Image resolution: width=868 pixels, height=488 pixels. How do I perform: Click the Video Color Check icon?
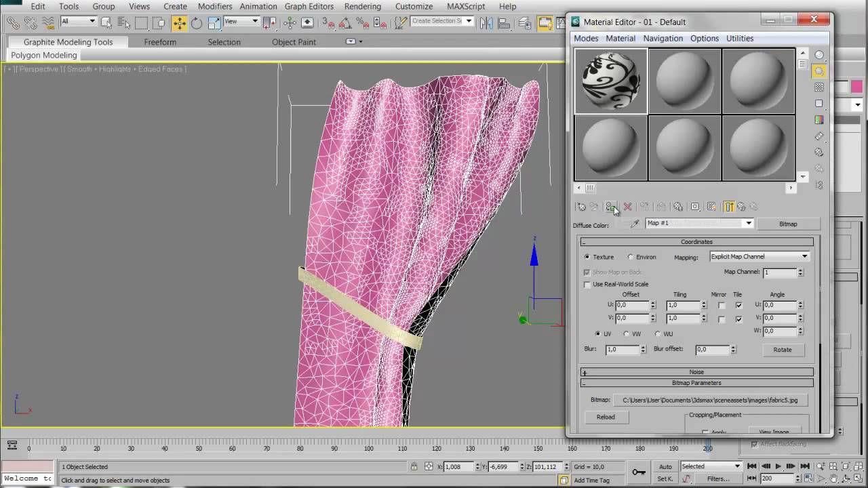[x=819, y=120]
